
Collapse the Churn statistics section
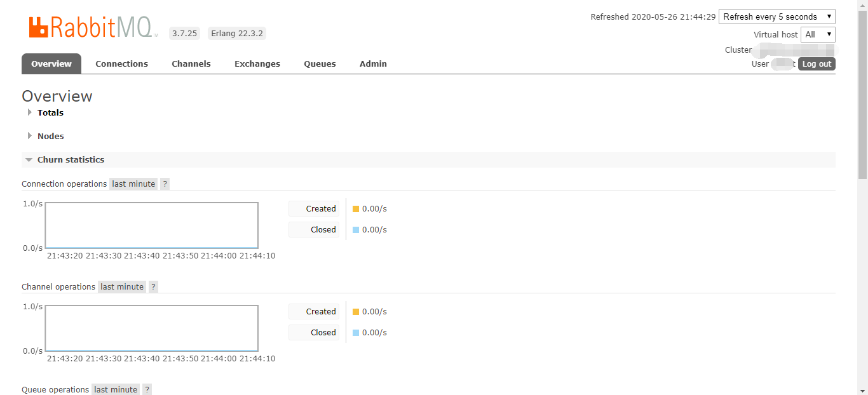pos(71,160)
